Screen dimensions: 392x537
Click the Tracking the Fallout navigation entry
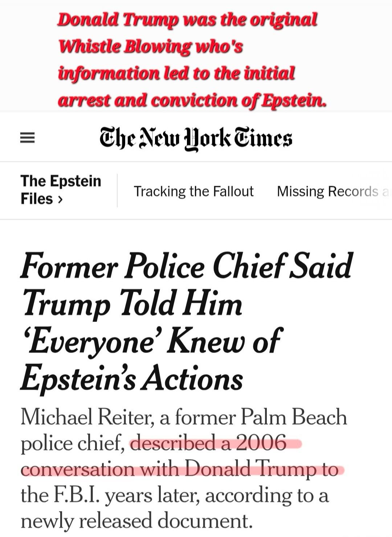pos(193,191)
